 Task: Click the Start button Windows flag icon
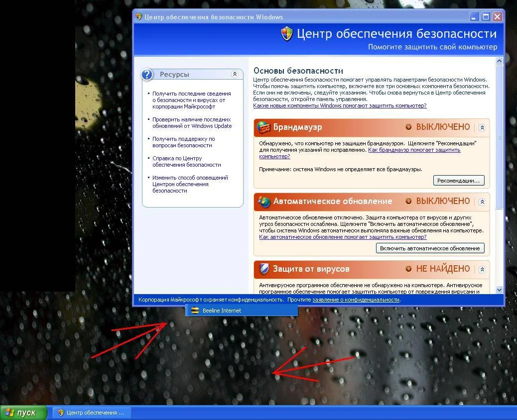tap(10, 413)
